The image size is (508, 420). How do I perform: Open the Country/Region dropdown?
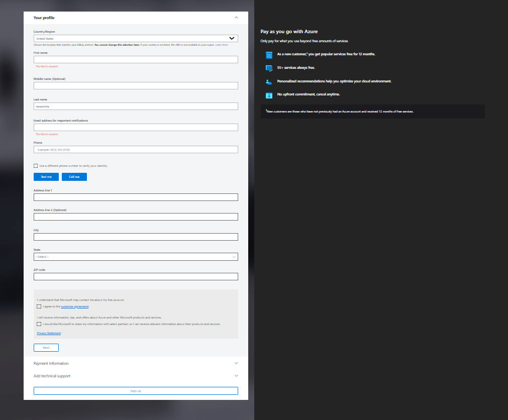tap(136, 38)
